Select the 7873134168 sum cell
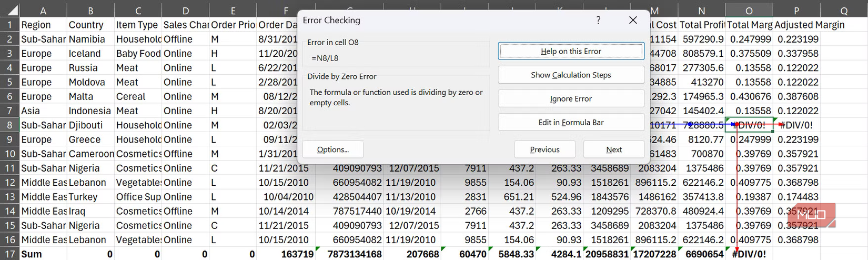Viewport: 868px width, 260px height. pyautogui.click(x=349, y=254)
